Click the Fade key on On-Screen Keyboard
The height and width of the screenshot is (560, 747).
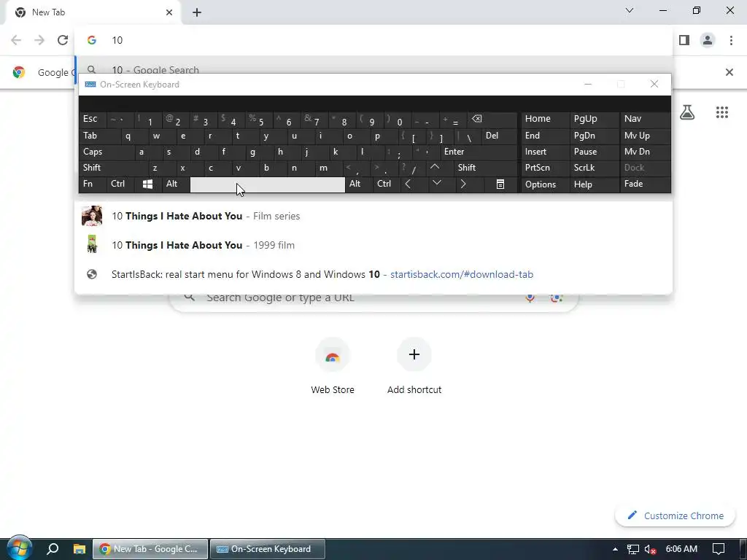point(645,184)
